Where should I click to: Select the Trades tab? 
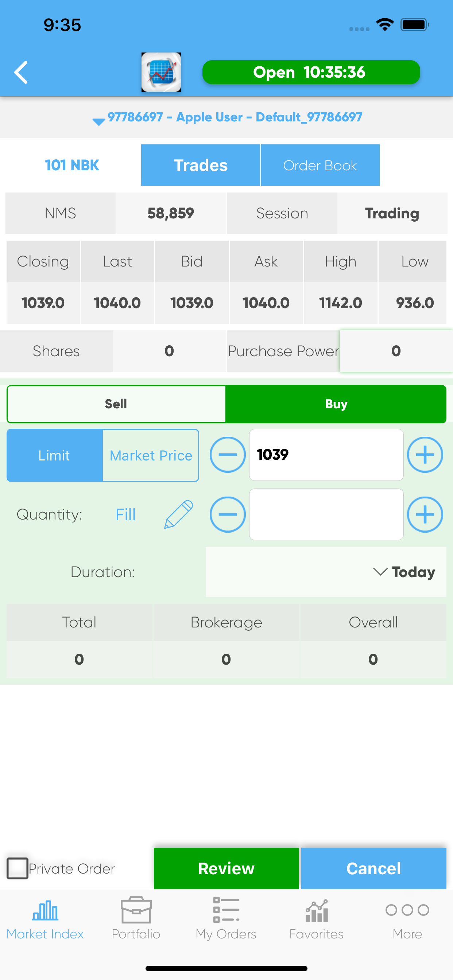click(x=201, y=165)
